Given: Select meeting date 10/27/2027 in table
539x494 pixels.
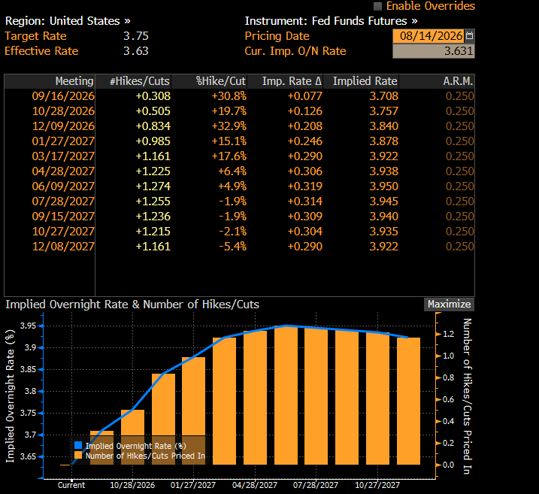Looking at the screenshot, I should [63, 231].
